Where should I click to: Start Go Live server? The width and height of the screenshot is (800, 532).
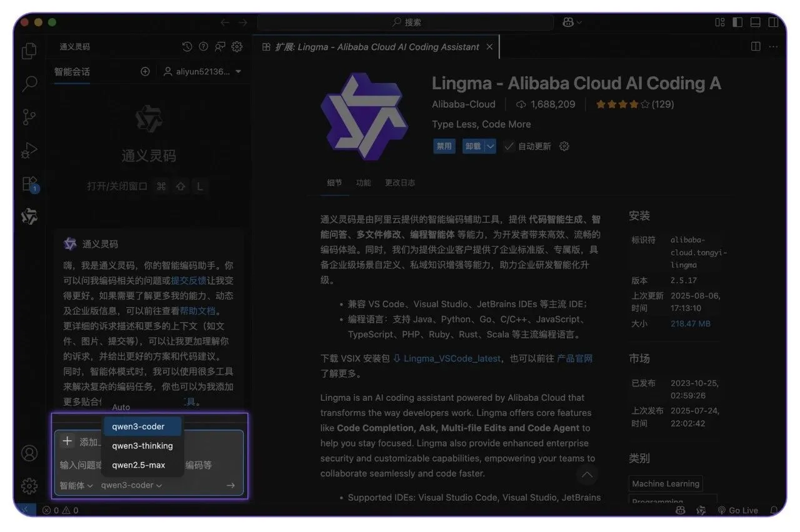[x=737, y=510]
